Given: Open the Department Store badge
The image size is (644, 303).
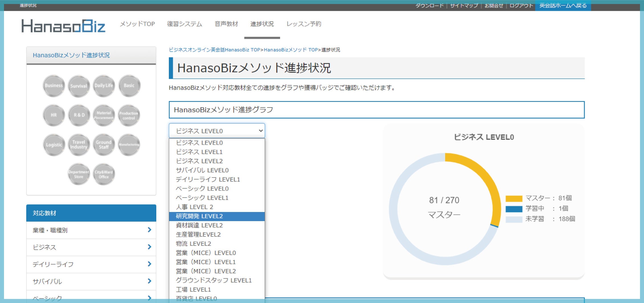Looking at the screenshot, I should click(x=79, y=174).
